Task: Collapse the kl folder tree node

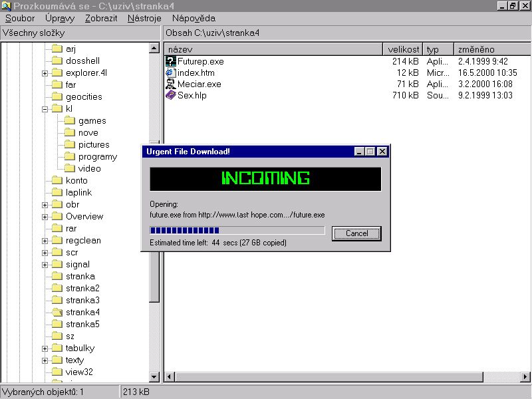Action: pos(45,108)
